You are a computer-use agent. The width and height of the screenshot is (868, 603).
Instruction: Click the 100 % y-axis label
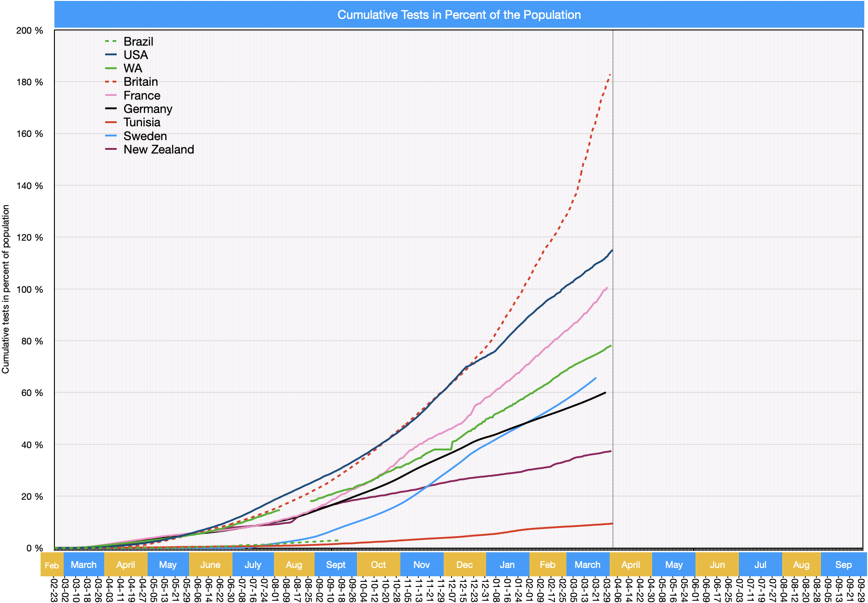pos(30,290)
